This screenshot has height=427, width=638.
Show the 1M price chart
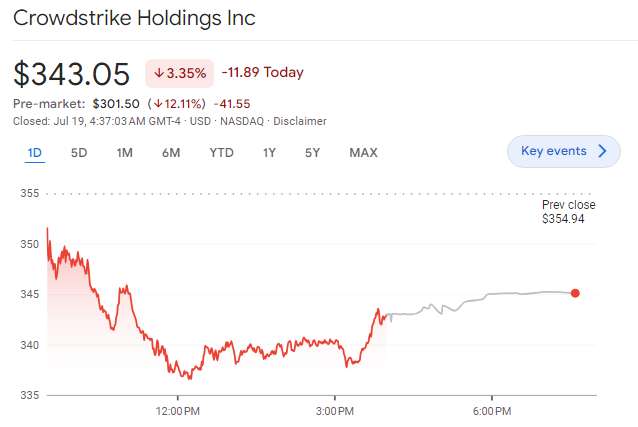pyautogui.click(x=124, y=152)
